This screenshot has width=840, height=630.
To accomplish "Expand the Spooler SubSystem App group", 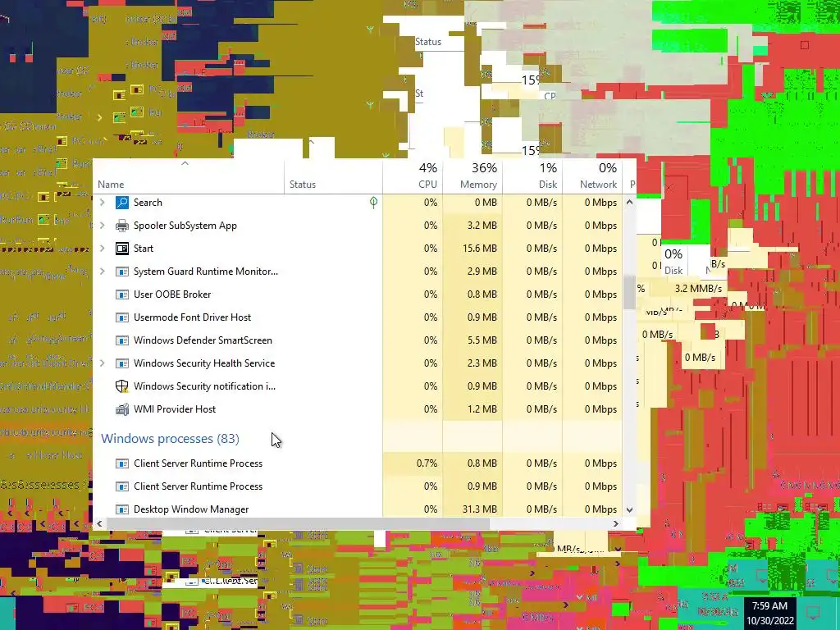I will [x=103, y=226].
